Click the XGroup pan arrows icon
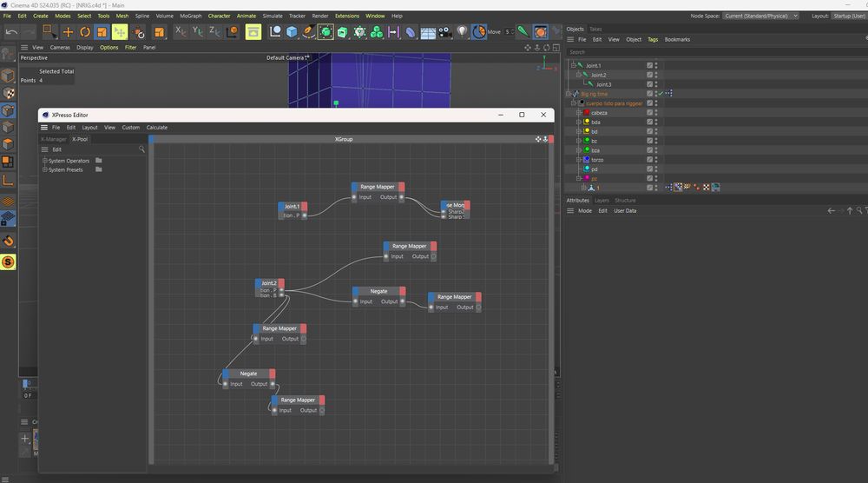The image size is (868, 483). pyautogui.click(x=538, y=139)
